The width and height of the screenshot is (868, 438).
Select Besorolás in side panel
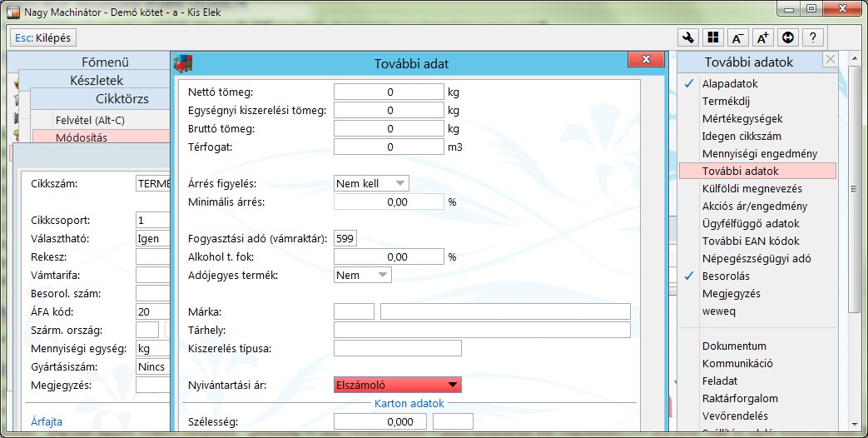726,276
